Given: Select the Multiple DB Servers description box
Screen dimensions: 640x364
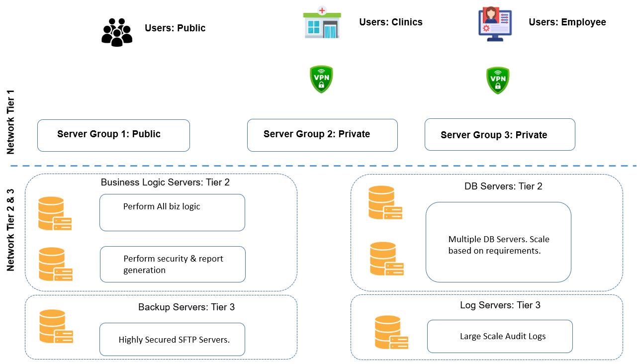Looking at the screenshot, I should [498, 242].
